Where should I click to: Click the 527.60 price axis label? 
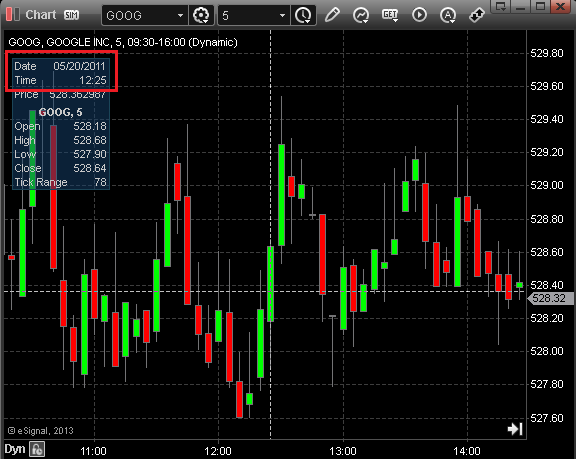click(x=547, y=418)
